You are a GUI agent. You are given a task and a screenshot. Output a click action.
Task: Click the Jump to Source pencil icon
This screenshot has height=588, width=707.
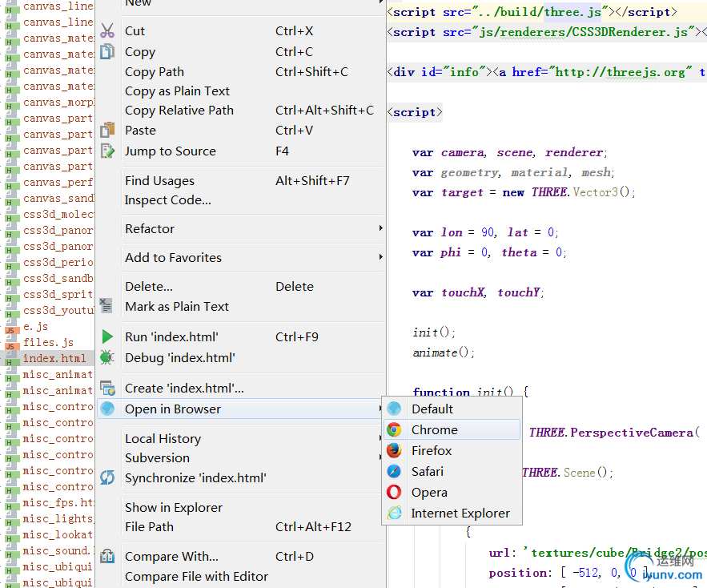[x=107, y=151]
